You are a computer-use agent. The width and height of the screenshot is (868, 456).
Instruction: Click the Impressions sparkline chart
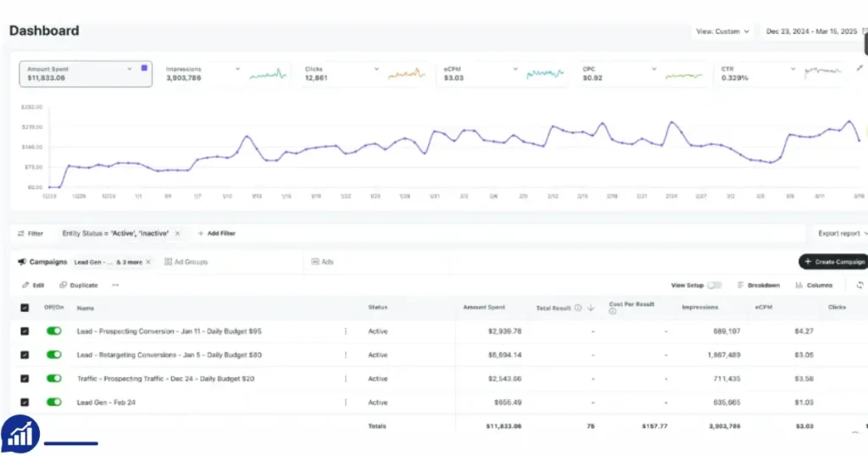tap(269, 74)
